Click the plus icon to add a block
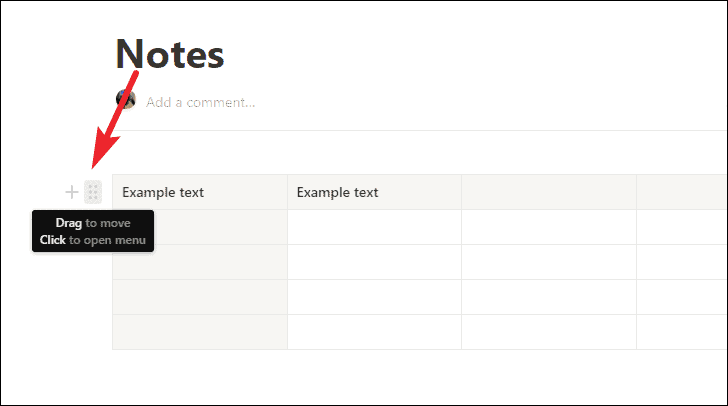Screen dimensions: 728x406 (71, 192)
